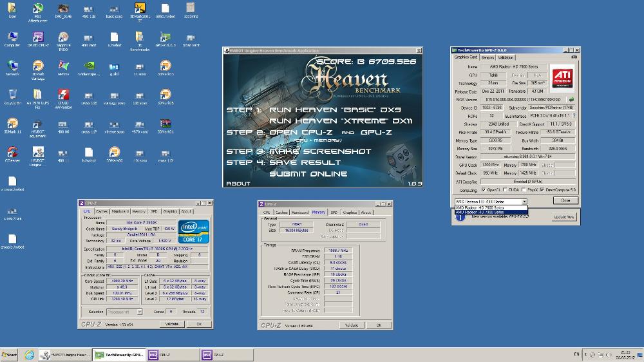The image size is (644, 362).
Task: Open the IMG_0146 image file icon
Action: (x=63, y=11)
